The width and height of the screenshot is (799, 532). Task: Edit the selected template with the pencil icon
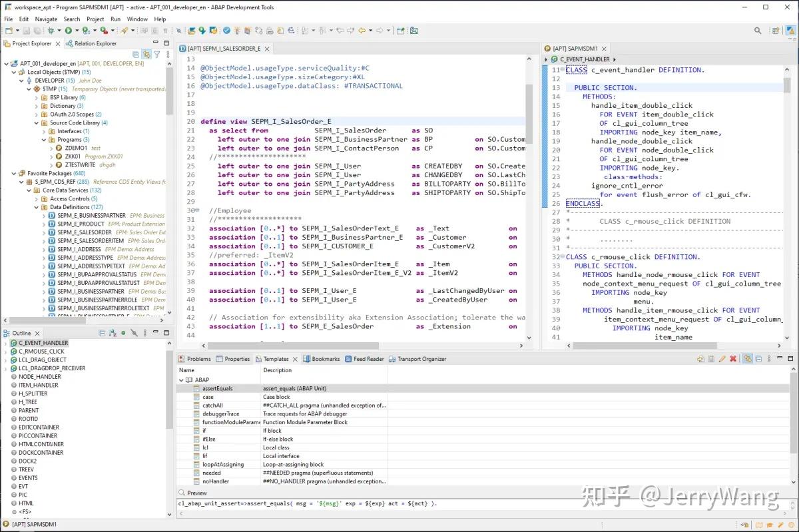tap(722, 358)
